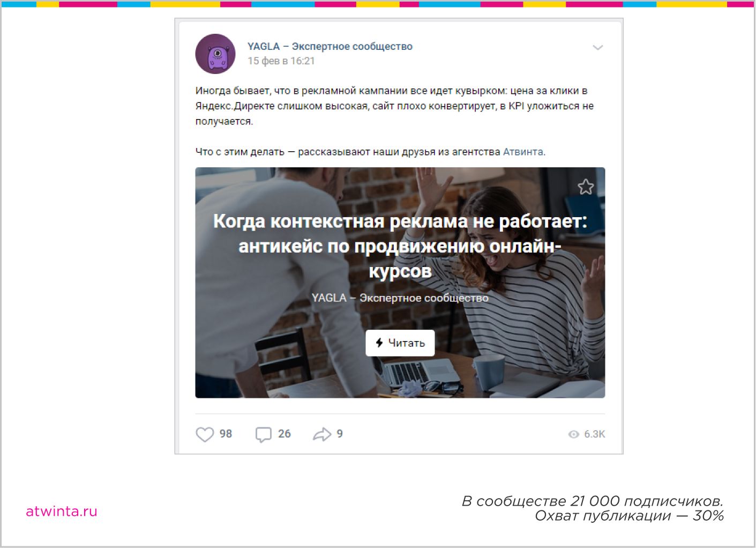The width and height of the screenshot is (756, 548).
Task: Click the views eye icon
Action: (573, 434)
